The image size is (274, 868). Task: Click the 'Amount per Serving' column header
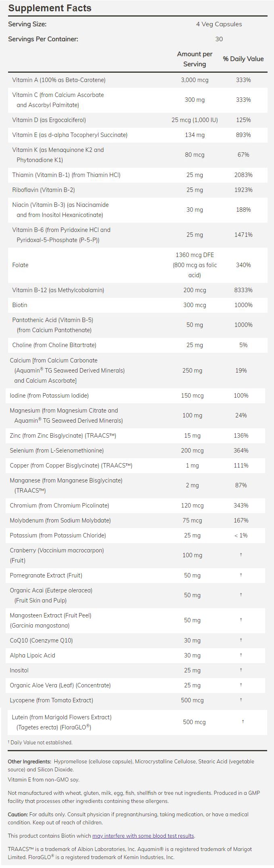(x=195, y=59)
